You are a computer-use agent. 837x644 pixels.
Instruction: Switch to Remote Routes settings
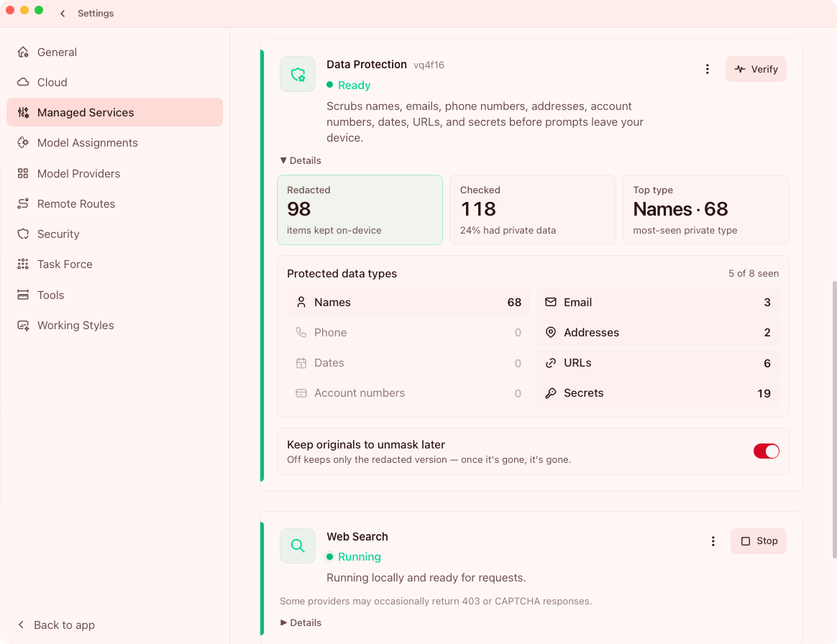114,204
